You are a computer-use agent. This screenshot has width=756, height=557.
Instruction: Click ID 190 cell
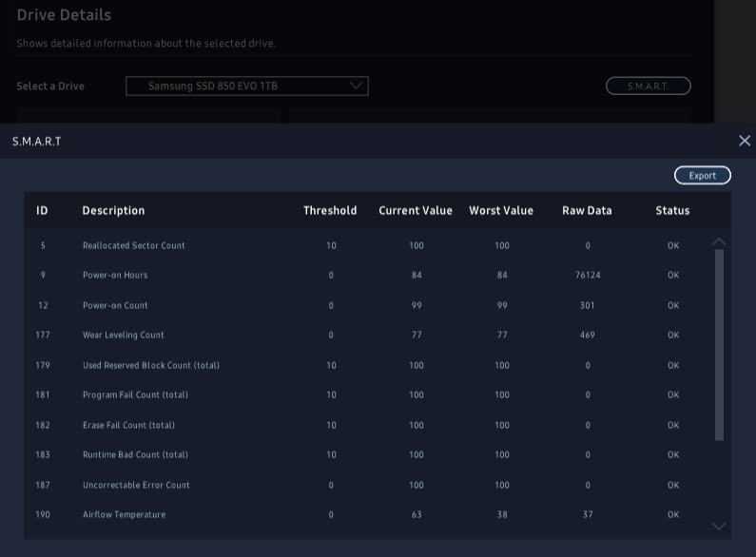pyautogui.click(x=43, y=514)
